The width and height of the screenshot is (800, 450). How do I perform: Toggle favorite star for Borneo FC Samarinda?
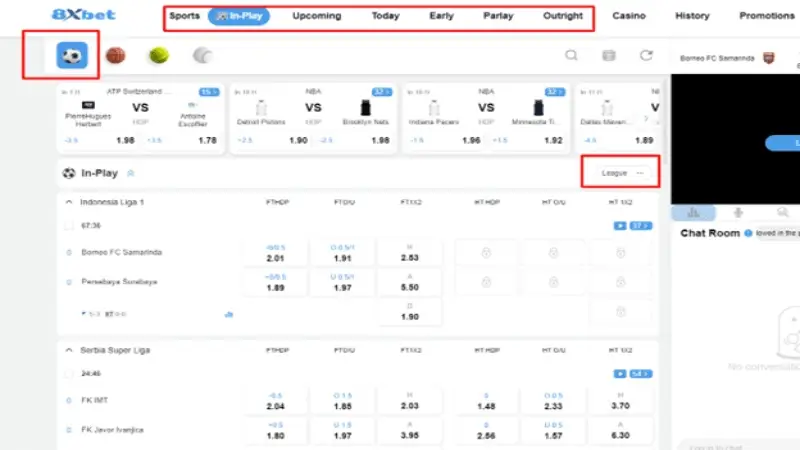point(69,252)
